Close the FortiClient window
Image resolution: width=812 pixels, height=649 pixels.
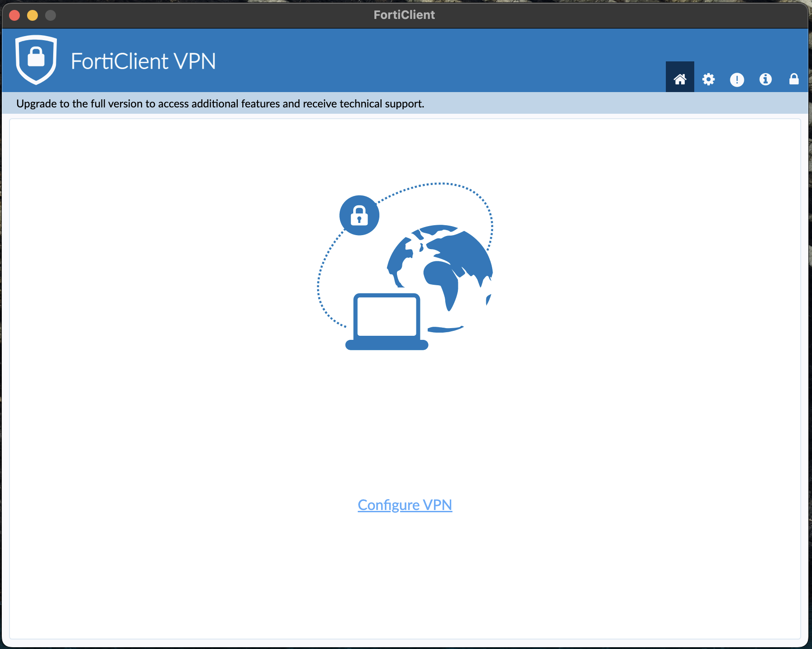[14, 15]
